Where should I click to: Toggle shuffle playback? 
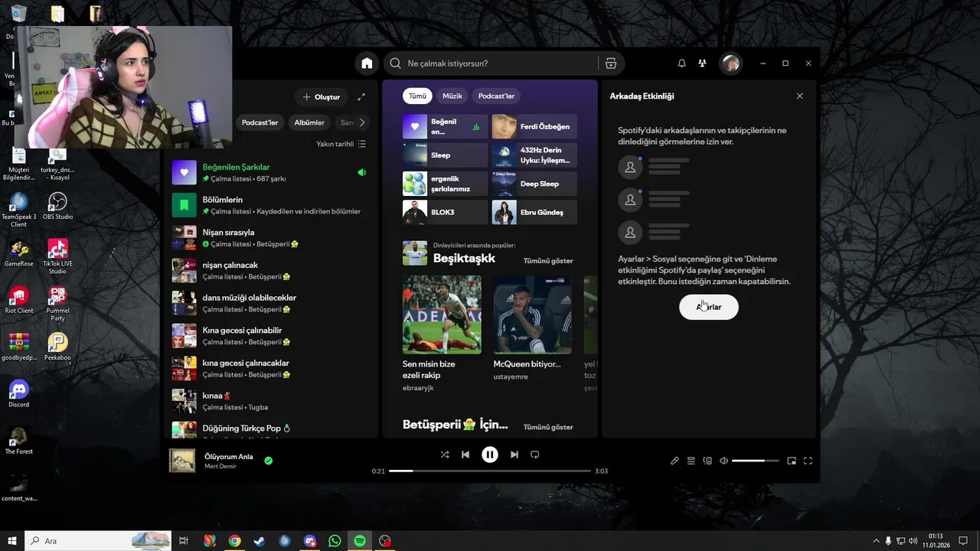[x=445, y=455]
